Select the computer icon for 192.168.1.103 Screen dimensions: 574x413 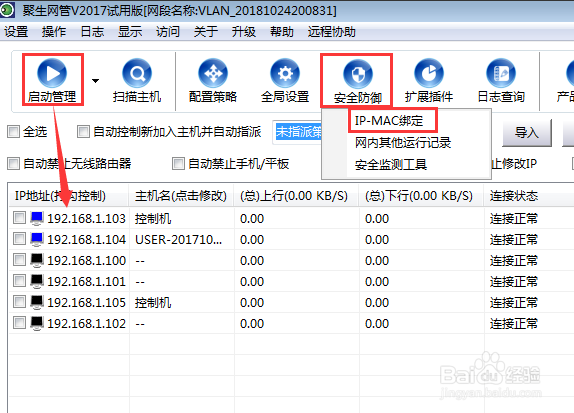(x=37, y=218)
